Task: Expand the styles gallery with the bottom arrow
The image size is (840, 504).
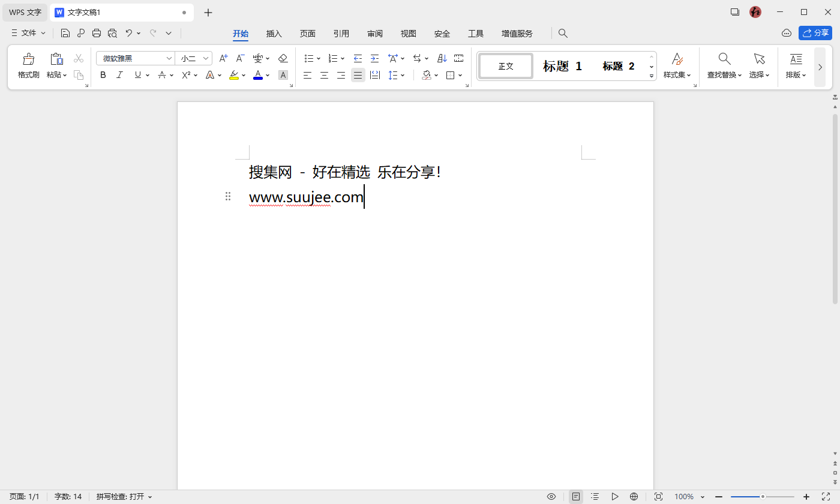Action: [652, 76]
